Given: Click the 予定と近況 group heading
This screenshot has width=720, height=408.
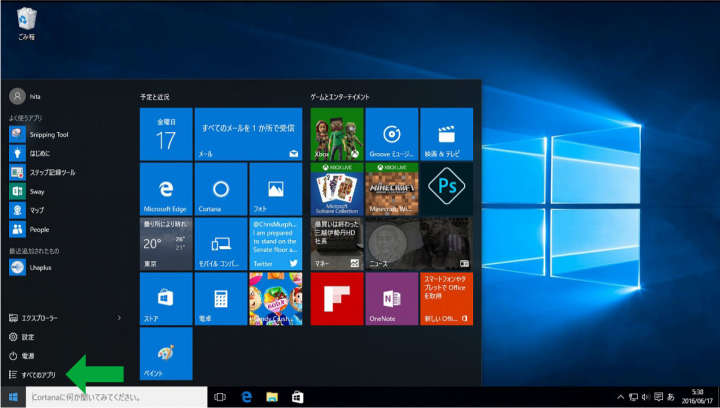Looking at the screenshot, I should [155, 97].
